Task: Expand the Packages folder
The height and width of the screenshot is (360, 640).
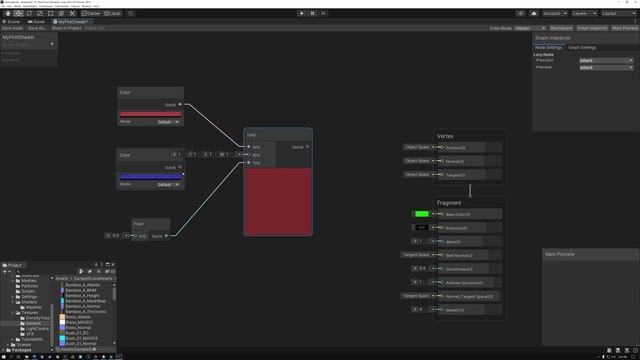Action: tap(3, 350)
